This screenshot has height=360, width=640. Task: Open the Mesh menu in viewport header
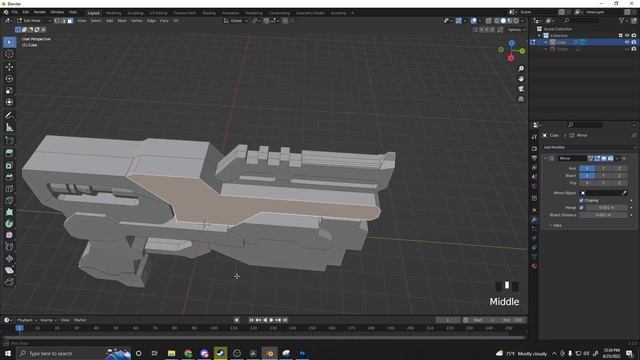tap(122, 20)
